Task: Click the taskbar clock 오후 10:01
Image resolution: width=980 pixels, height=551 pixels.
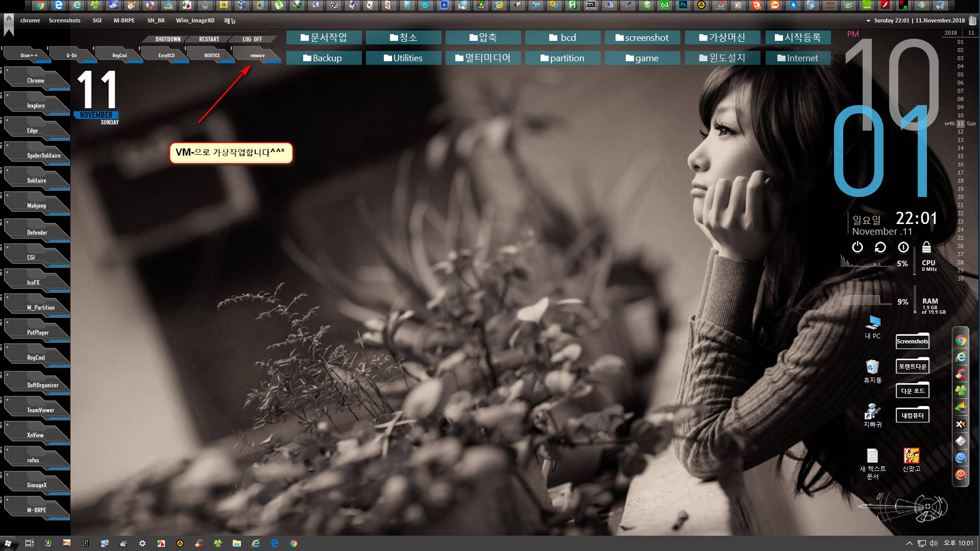Action: point(959,543)
